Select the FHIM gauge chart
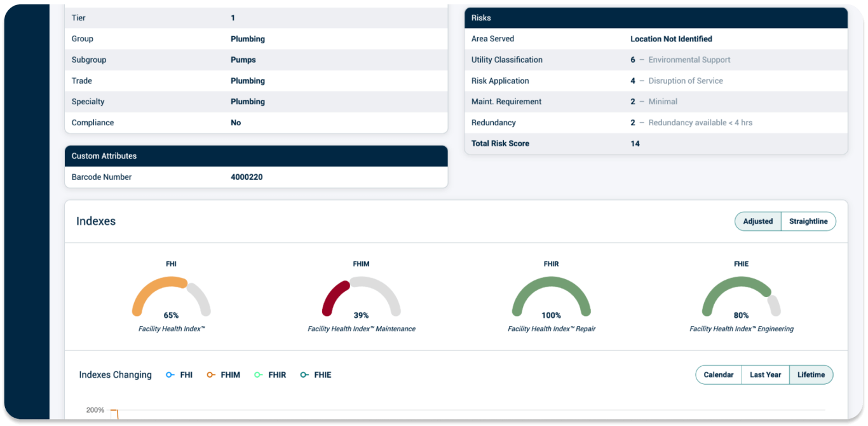The width and height of the screenshot is (868, 426). click(361, 296)
